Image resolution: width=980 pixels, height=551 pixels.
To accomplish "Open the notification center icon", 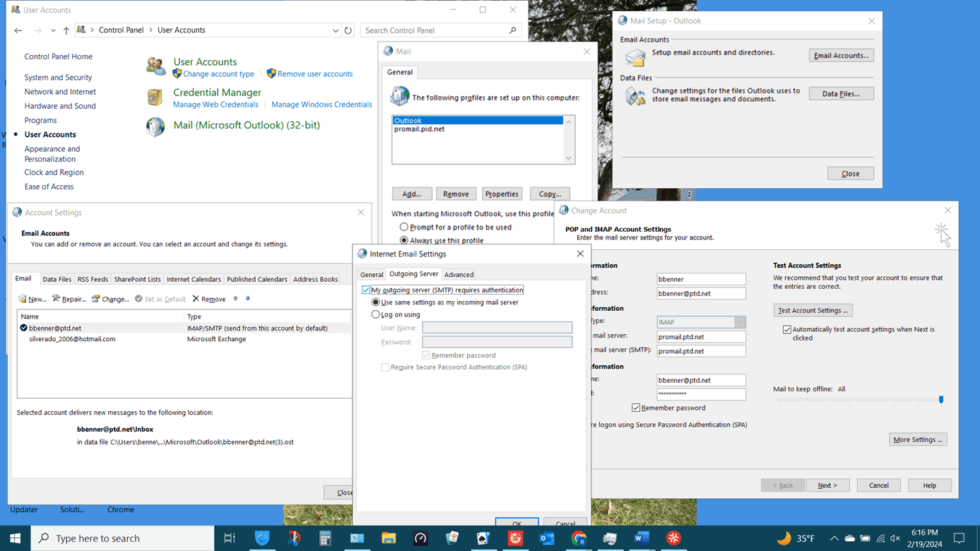I will pyautogui.click(x=959, y=538).
